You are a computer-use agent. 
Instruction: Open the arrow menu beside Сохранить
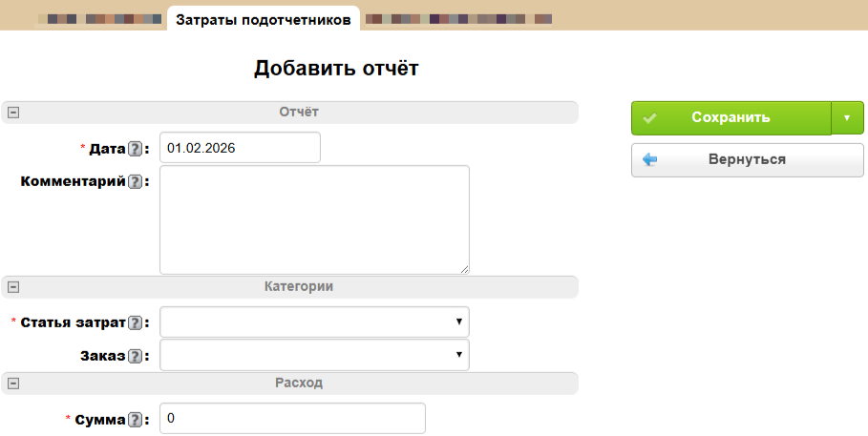coord(847,118)
